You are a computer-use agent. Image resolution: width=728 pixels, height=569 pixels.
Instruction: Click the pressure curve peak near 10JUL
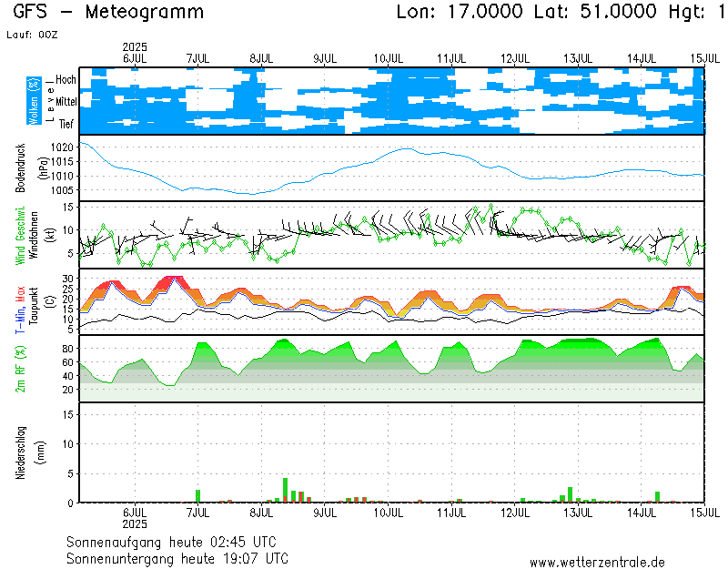click(x=407, y=148)
